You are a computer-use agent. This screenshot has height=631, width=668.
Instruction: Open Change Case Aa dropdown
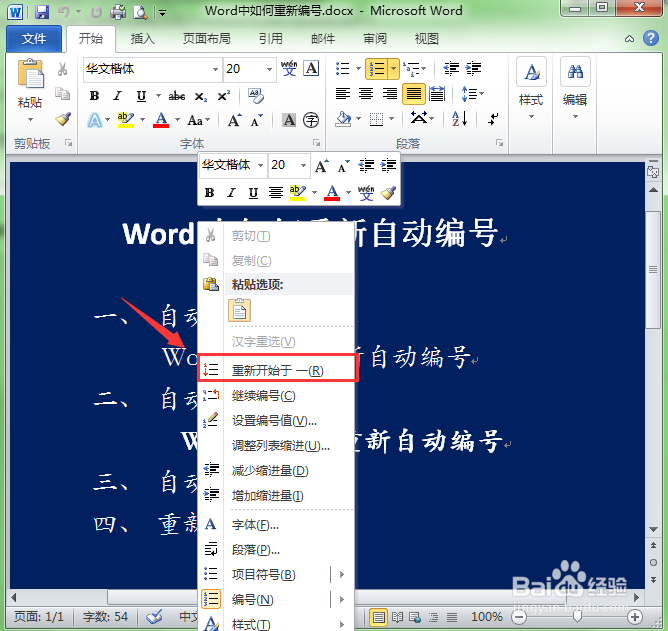199,120
